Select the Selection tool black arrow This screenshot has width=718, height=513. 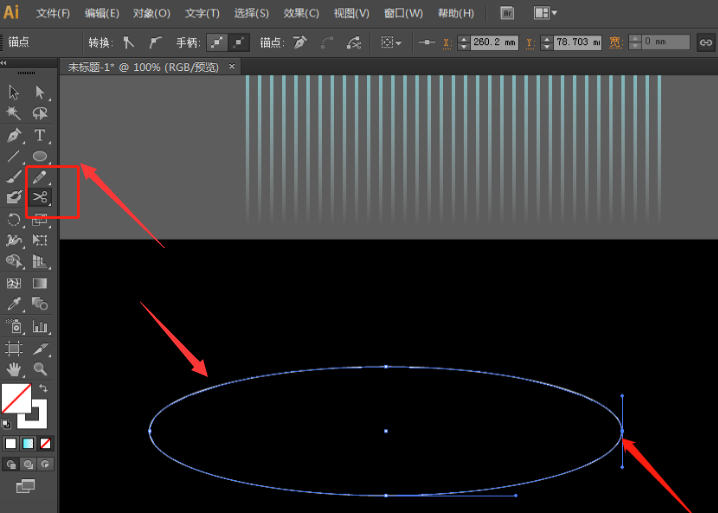(x=14, y=92)
